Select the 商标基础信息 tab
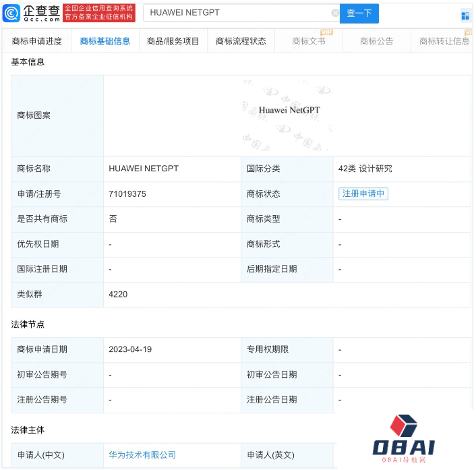Image resolution: width=476 pixels, height=470 pixels. (x=105, y=41)
